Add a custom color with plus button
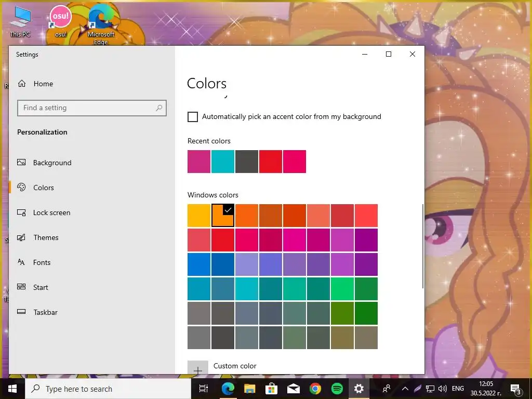This screenshot has height=399, width=532. point(198,367)
